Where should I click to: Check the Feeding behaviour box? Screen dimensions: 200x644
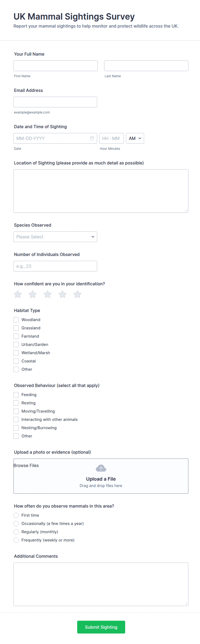pyautogui.click(x=16, y=395)
